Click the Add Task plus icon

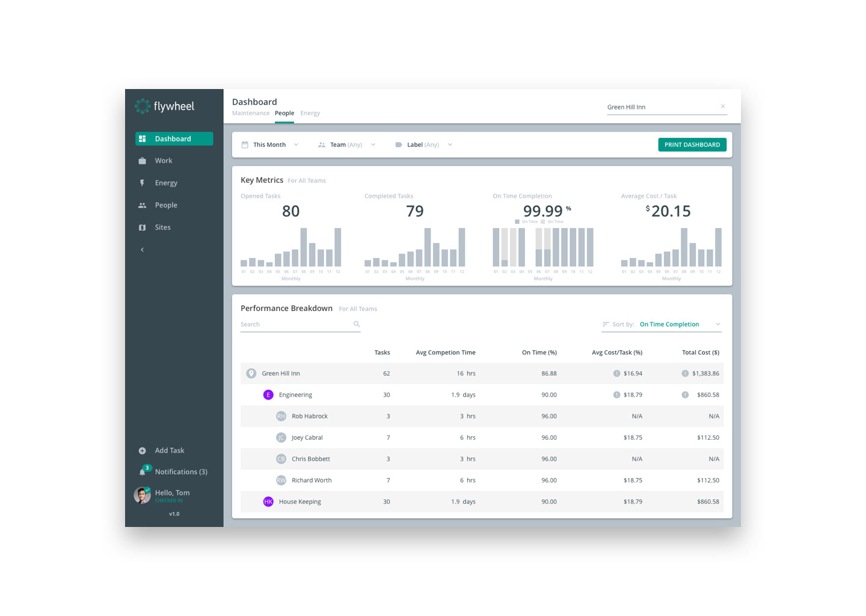tap(142, 451)
